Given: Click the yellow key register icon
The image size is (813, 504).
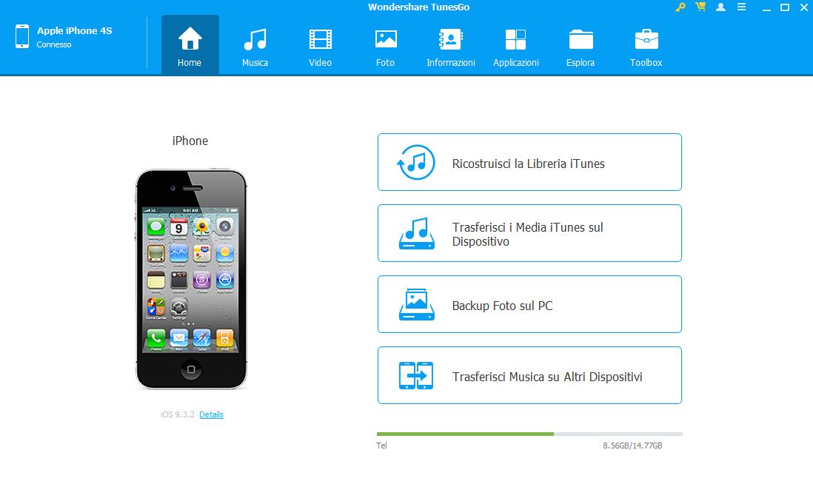Looking at the screenshot, I should click(680, 7).
